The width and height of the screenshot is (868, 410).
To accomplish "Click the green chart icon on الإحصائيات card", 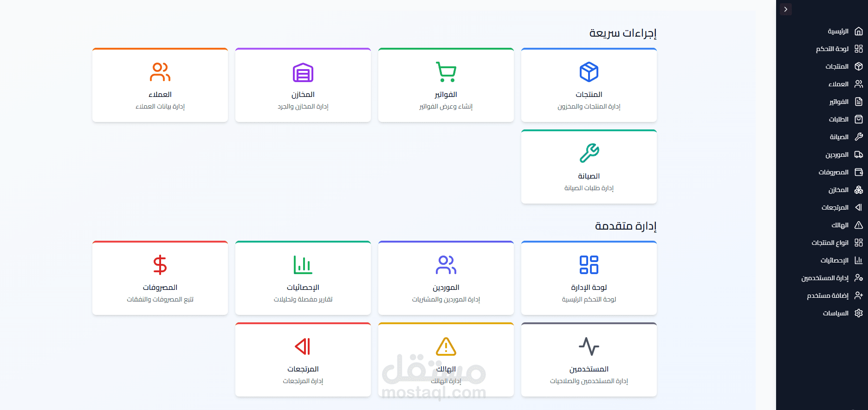I will (x=303, y=265).
